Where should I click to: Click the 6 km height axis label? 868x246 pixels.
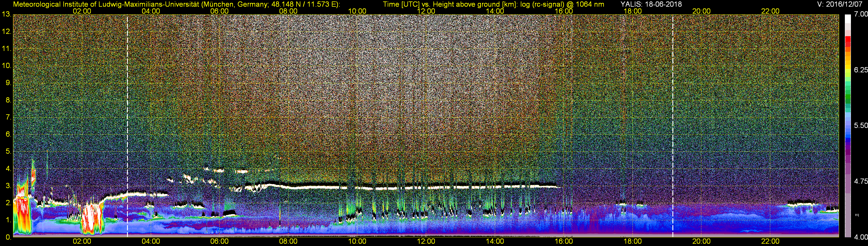[x=8, y=135]
